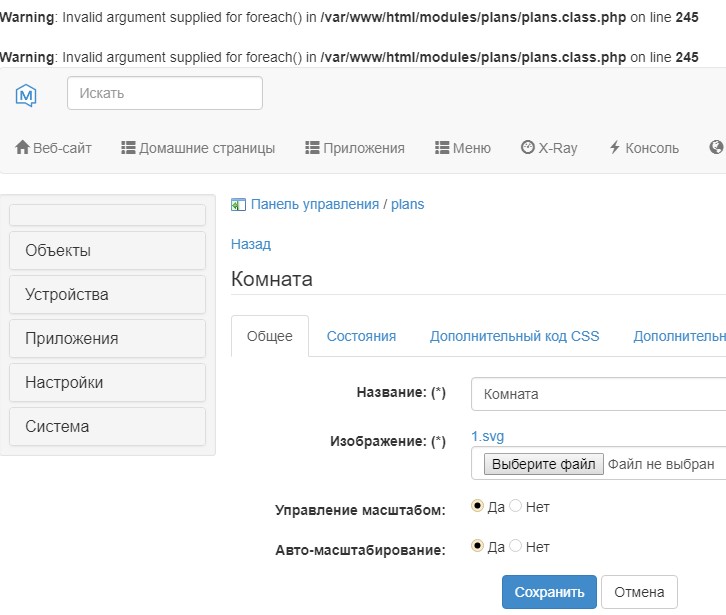Viewport: 726px width, 615px height.
Task: Open Приложения in the top navigation
Action: coord(355,148)
